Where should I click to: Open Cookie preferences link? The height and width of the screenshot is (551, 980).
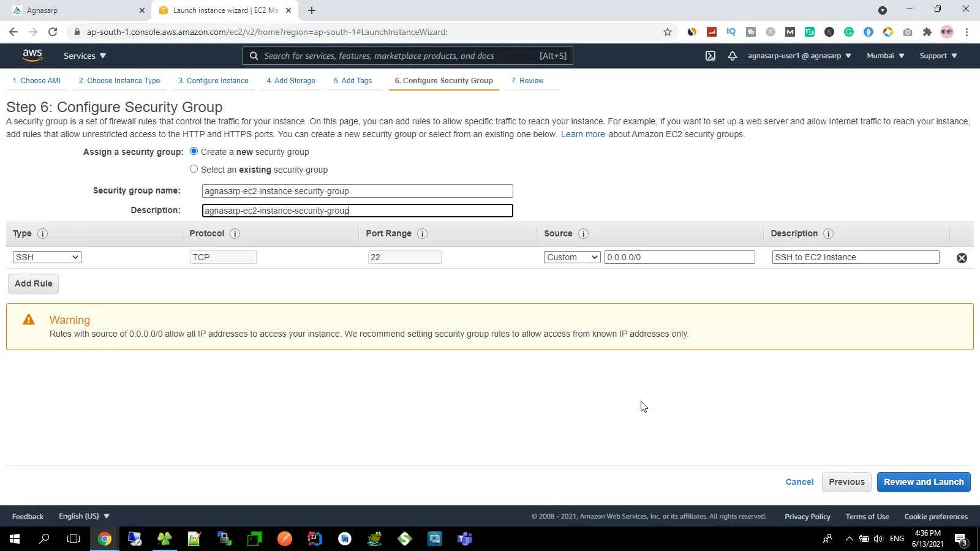pos(936,517)
